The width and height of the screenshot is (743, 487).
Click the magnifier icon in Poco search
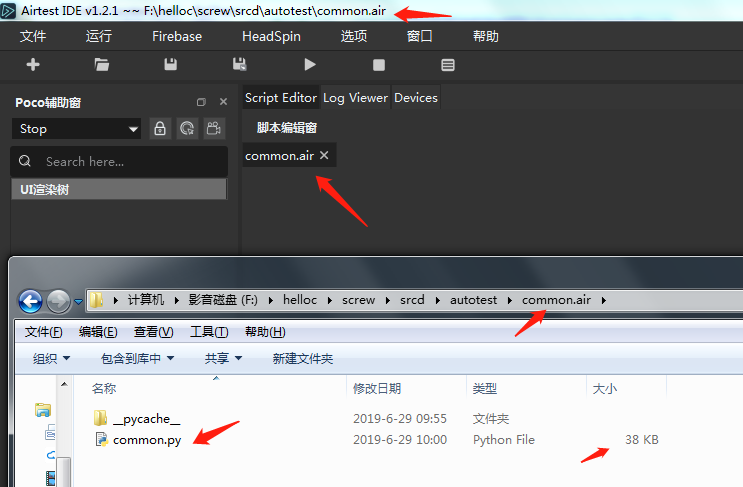click(25, 161)
